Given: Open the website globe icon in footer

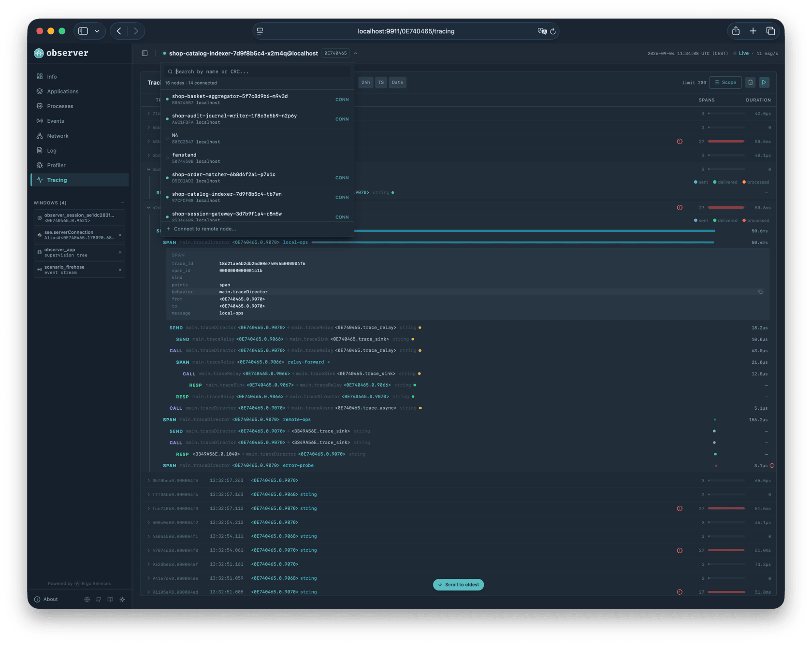Looking at the screenshot, I should tap(87, 599).
